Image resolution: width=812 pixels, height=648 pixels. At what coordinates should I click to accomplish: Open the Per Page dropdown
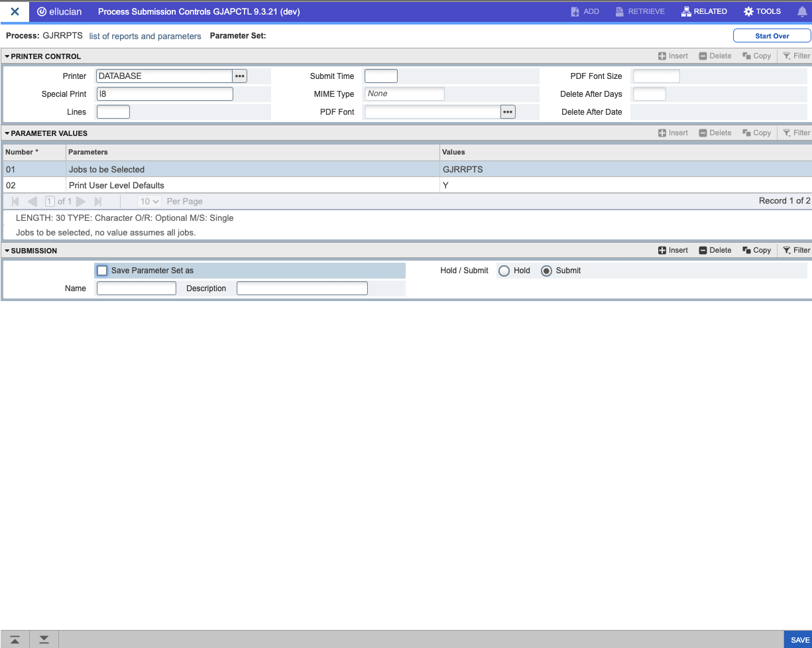point(149,202)
